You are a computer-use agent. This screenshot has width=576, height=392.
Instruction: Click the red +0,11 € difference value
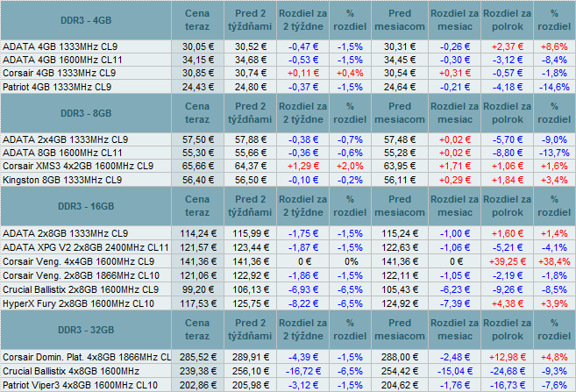click(303, 73)
